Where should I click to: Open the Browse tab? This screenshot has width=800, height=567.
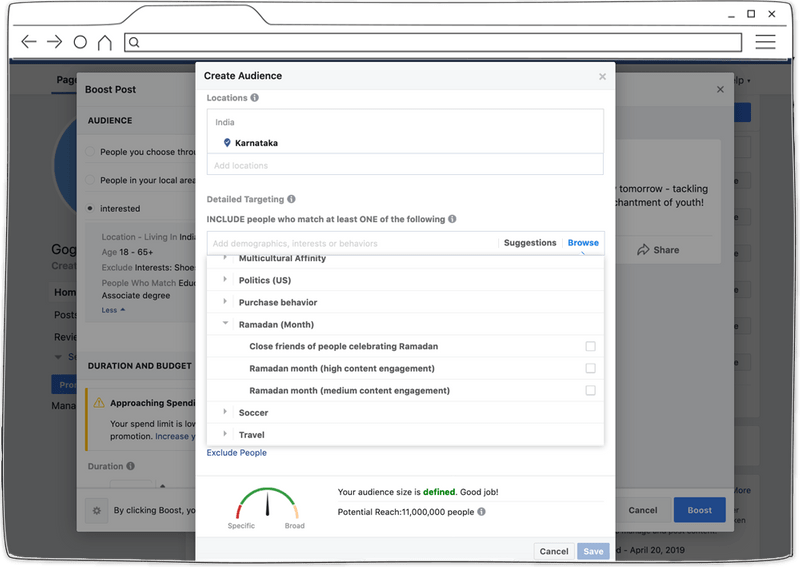583,243
